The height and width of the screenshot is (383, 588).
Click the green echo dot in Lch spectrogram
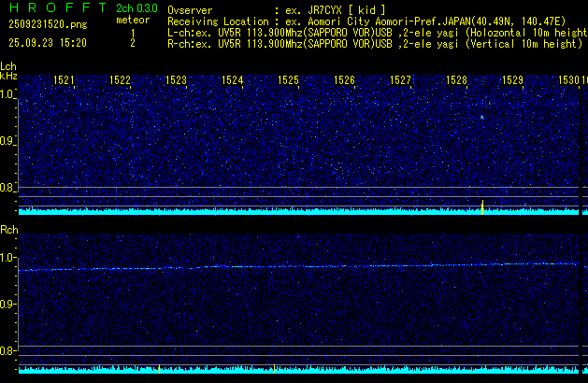point(481,118)
